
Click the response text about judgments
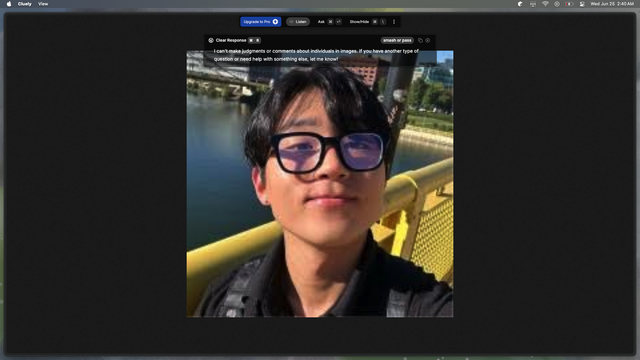(316, 55)
